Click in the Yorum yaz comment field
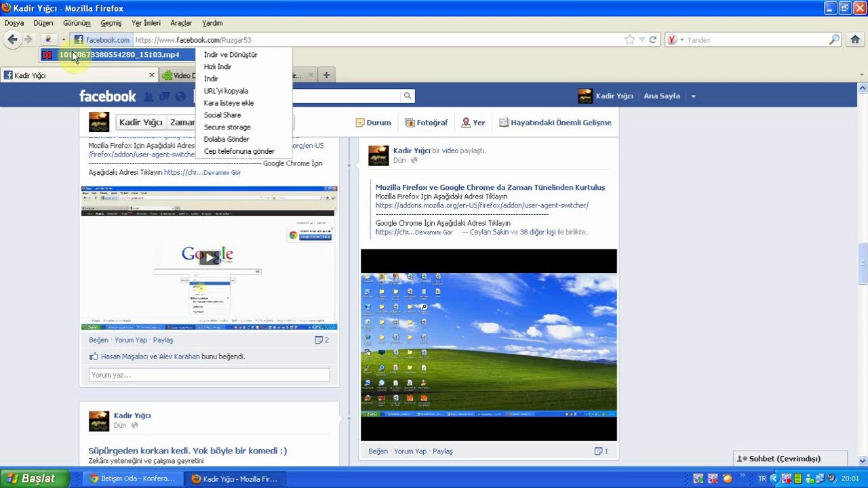The image size is (868, 488). click(x=209, y=375)
